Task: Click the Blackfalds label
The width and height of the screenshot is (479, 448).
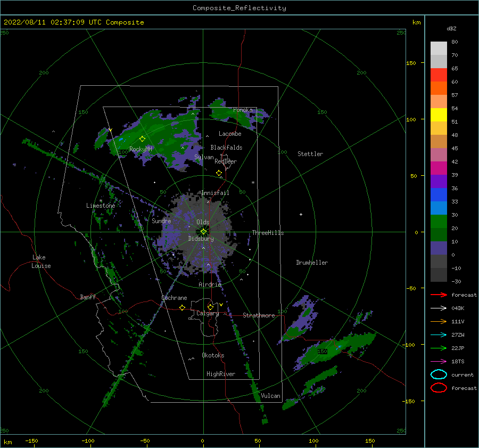Action: tap(226, 148)
